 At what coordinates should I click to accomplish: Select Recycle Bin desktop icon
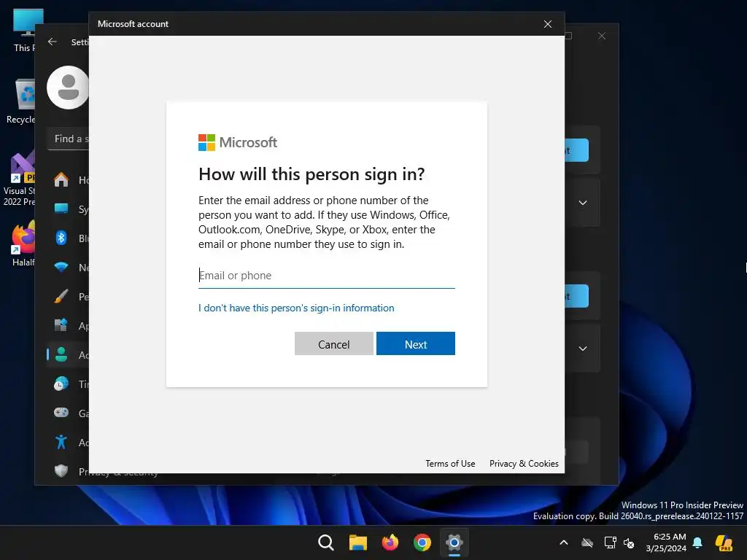point(21,101)
